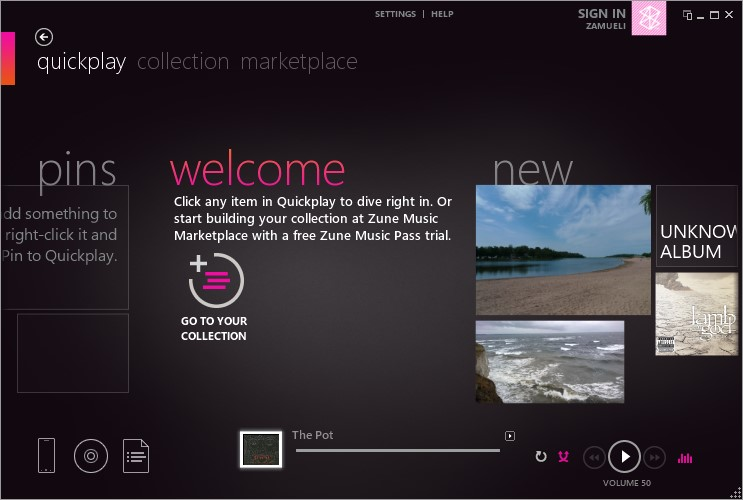Click the now playing album art

pyautogui.click(x=261, y=449)
